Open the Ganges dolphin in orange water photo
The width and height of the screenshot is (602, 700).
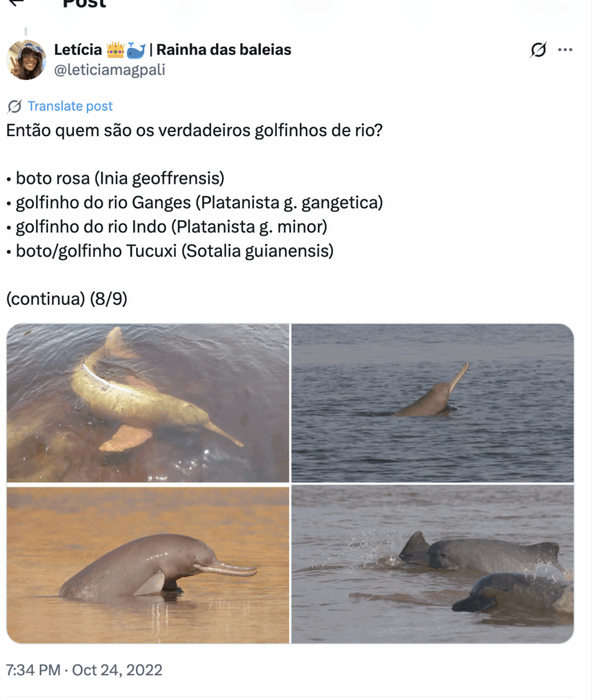point(148,564)
